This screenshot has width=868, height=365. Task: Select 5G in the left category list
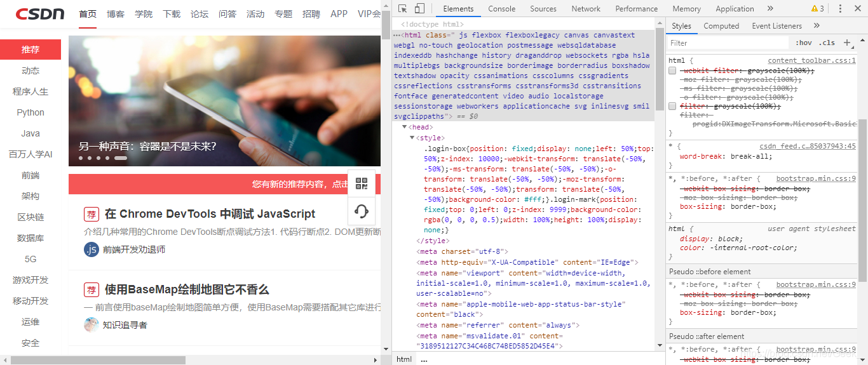[31, 259]
